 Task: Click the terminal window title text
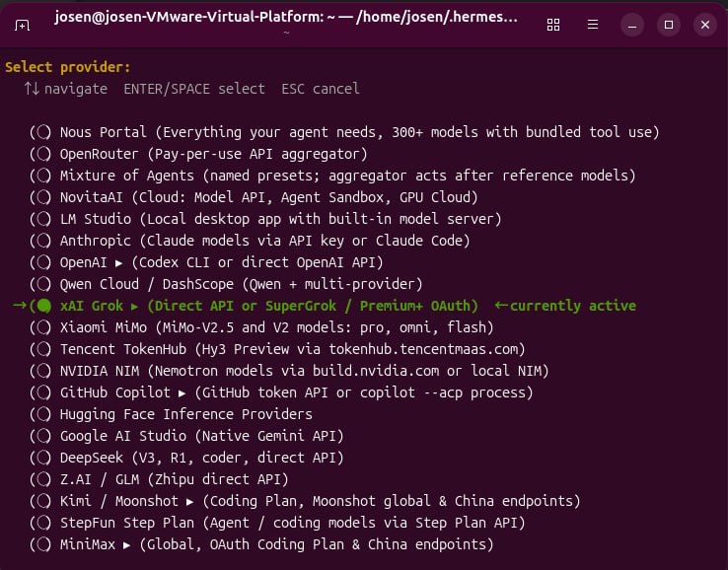pos(286,17)
